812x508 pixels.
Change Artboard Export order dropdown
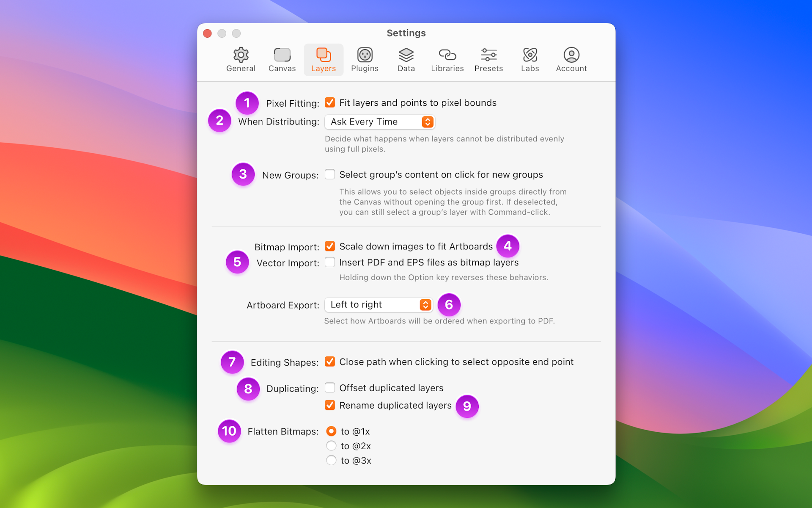pyautogui.click(x=378, y=304)
